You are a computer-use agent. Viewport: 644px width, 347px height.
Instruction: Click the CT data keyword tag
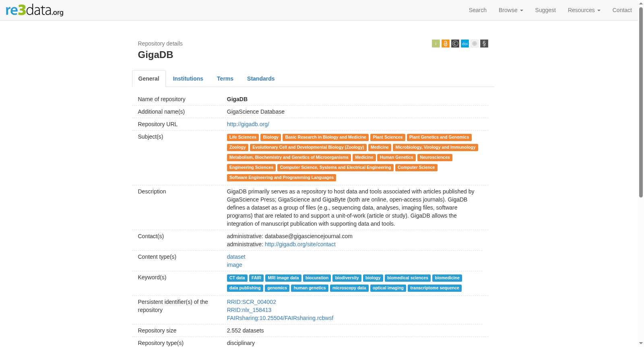click(237, 278)
